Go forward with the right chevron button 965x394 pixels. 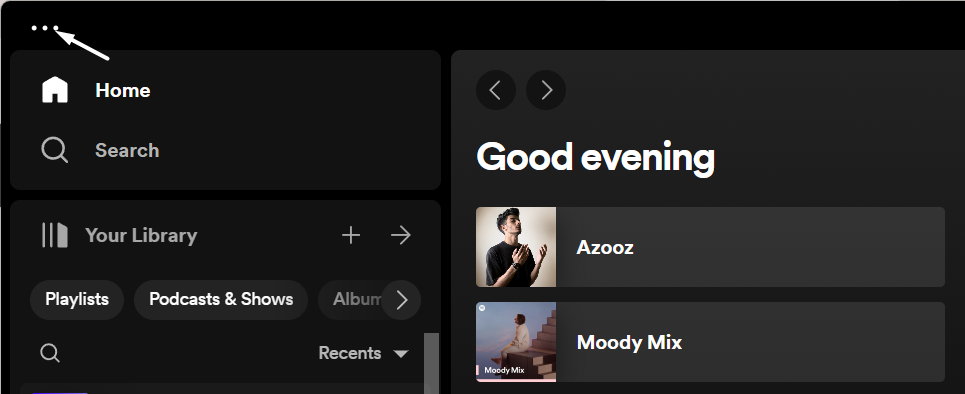pyautogui.click(x=546, y=90)
